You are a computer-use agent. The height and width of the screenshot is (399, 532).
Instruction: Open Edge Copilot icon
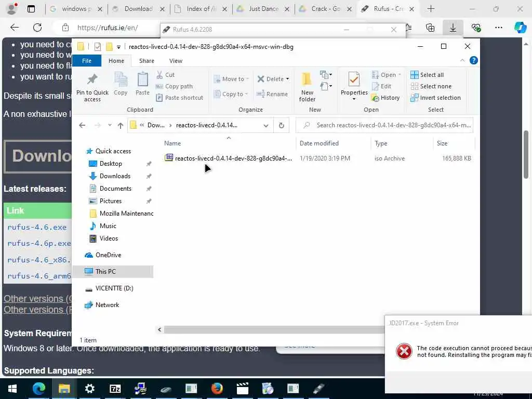521,28
